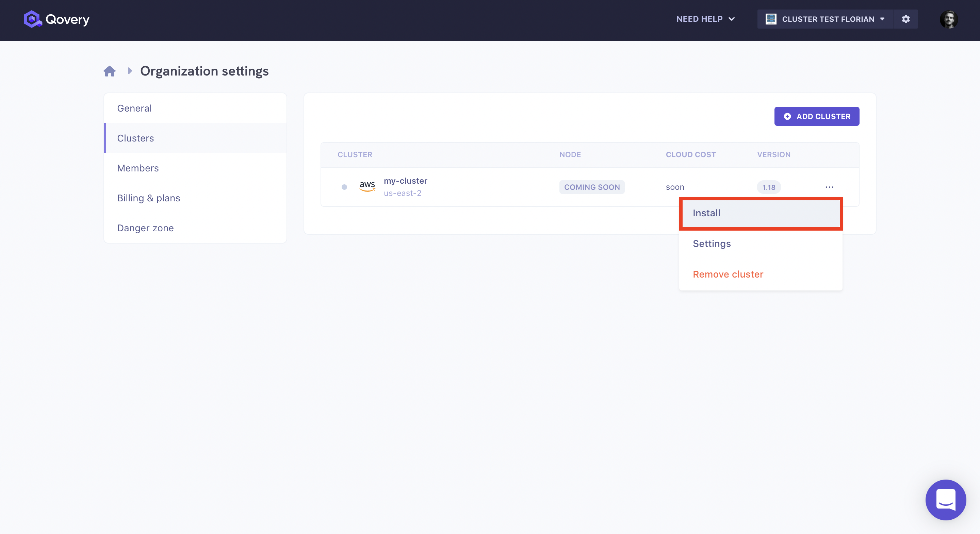Open the Danger zone section

(x=195, y=228)
